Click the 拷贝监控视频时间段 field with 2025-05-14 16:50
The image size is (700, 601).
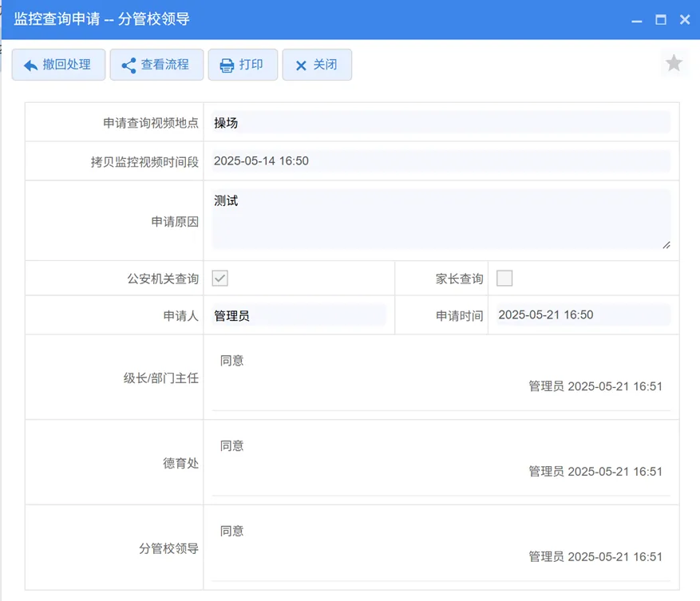coord(441,160)
